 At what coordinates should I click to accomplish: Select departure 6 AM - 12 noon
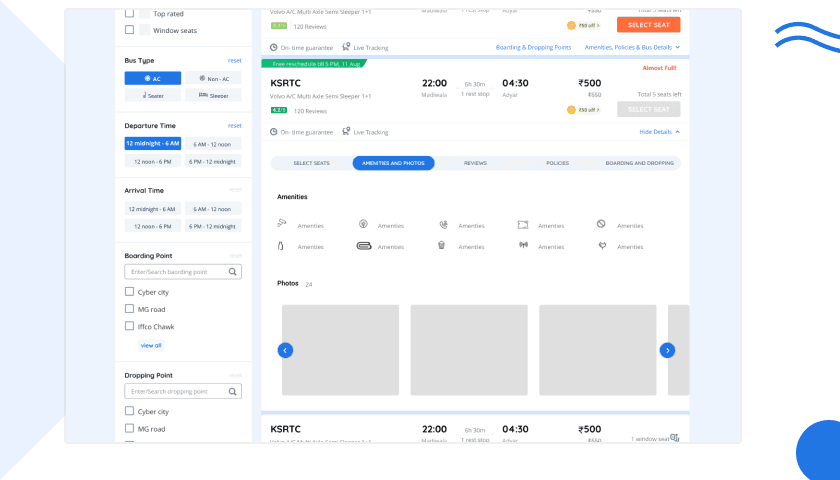213,144
